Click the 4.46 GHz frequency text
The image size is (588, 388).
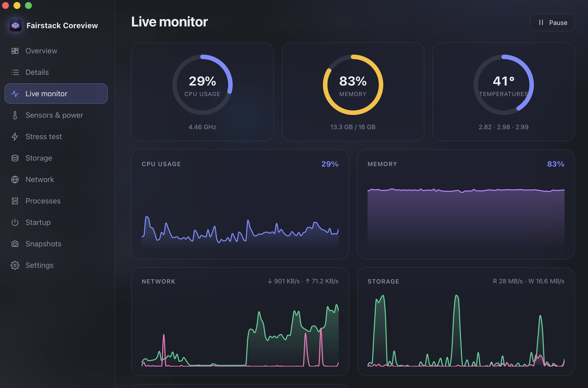click(202, 127)
